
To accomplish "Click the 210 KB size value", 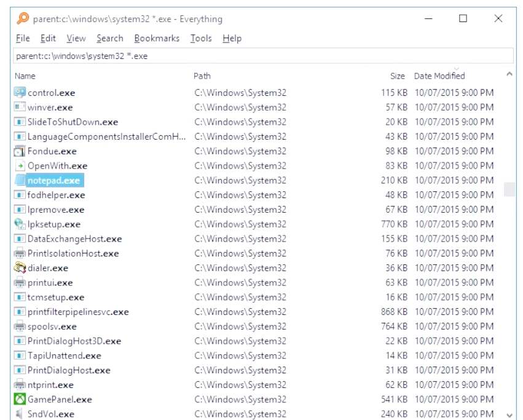I will point(395,181).
